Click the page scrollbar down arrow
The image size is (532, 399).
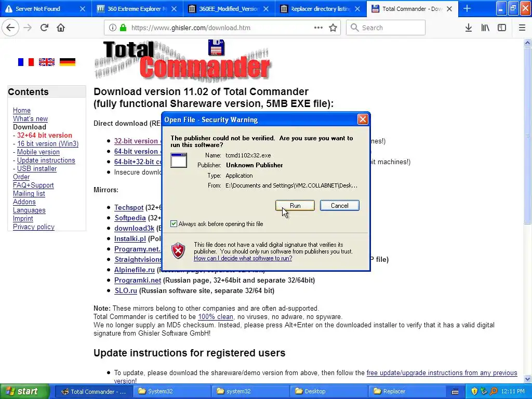click(527, 379)
